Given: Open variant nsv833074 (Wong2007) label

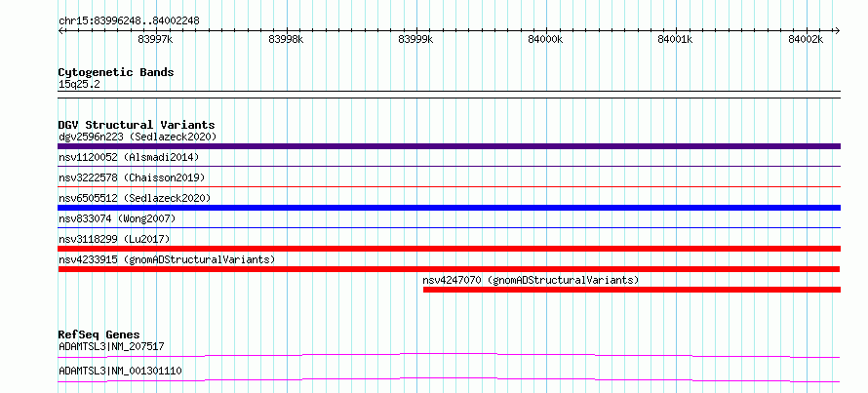Looking at the screenshot, I should click(x=117, y=218).
